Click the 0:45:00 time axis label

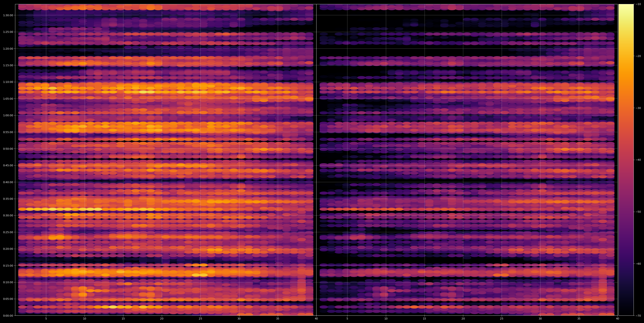8,165
